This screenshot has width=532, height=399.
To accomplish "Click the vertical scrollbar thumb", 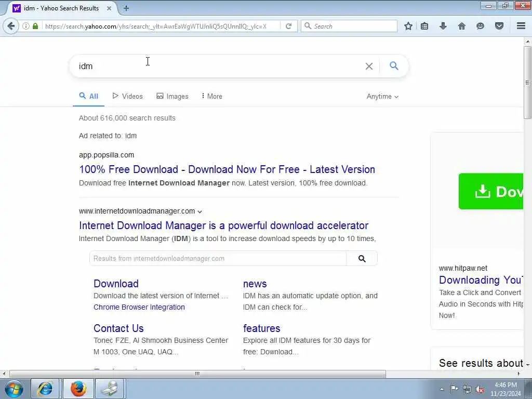I will pyautogui.click(x=527, y=83).
